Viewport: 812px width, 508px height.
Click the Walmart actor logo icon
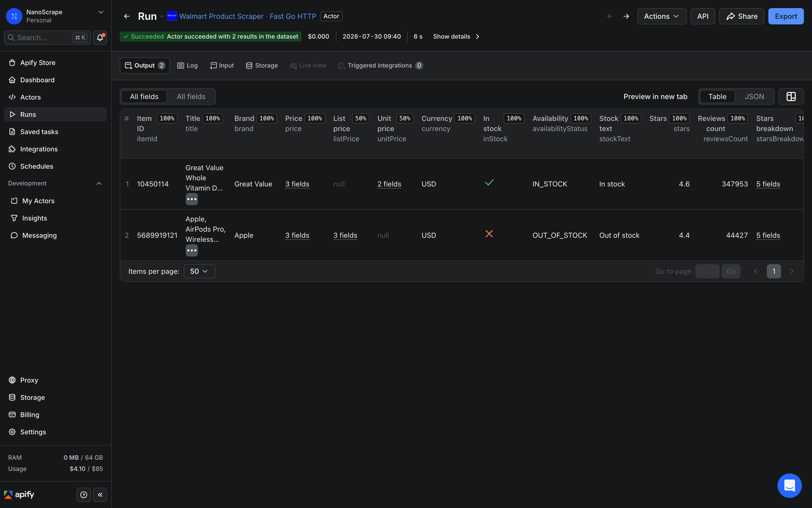172,16
